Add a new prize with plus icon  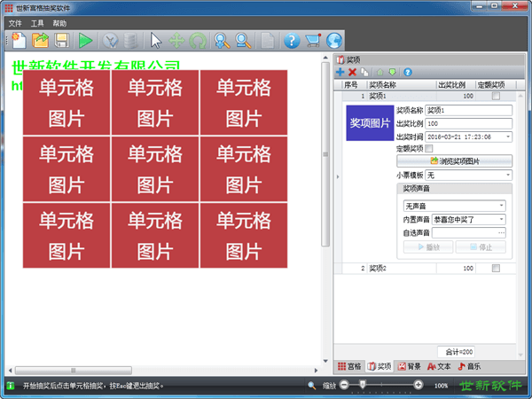click(x=340, y=72)
